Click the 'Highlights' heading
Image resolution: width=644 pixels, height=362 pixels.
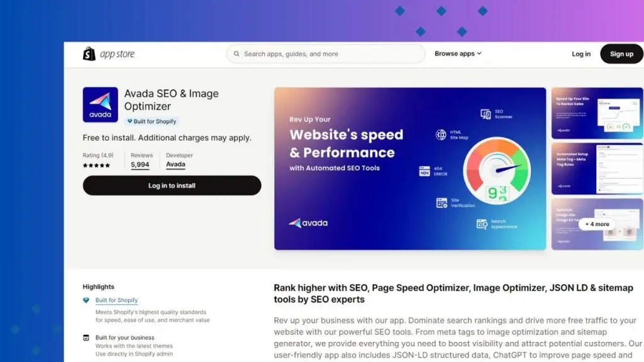[99, 287]
